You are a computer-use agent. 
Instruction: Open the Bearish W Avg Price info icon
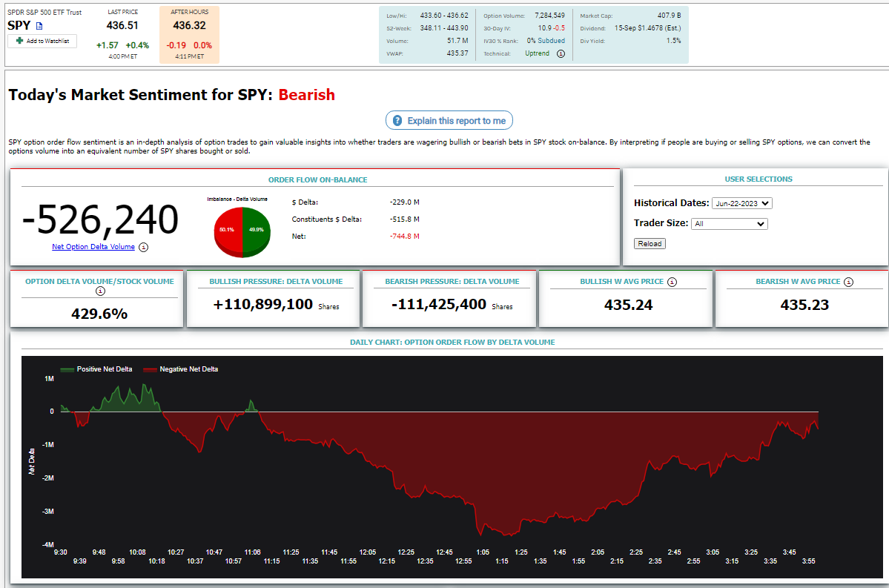(848, 282)
